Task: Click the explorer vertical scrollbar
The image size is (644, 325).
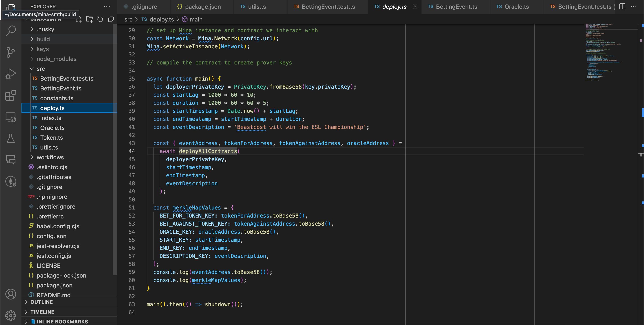Action: (x=115, y=149)
